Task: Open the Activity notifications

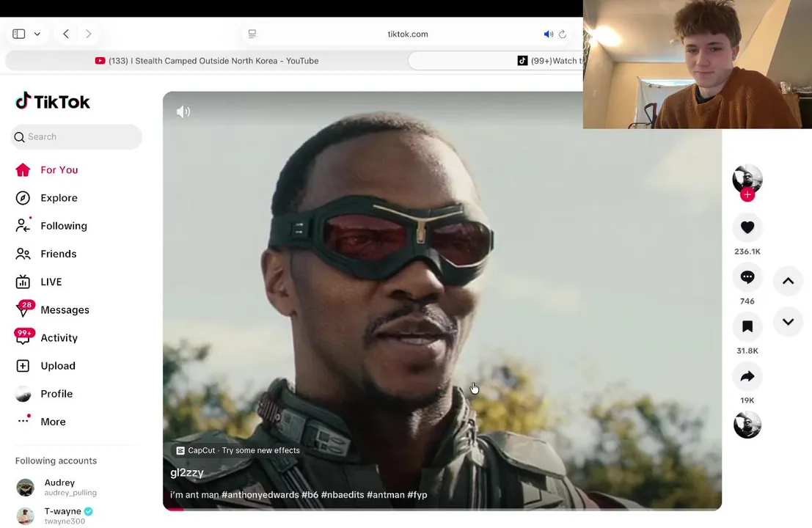Action: [x=47, y=337]
